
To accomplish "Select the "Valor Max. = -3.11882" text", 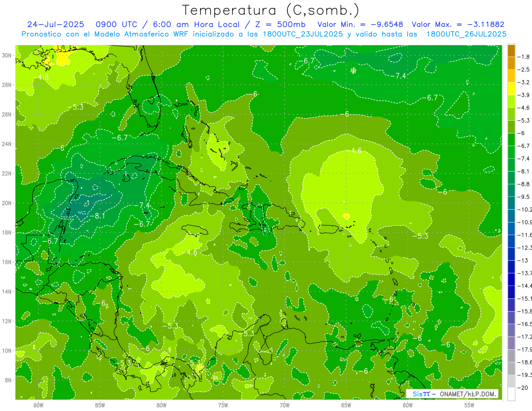I will click(x=458, y=24).
